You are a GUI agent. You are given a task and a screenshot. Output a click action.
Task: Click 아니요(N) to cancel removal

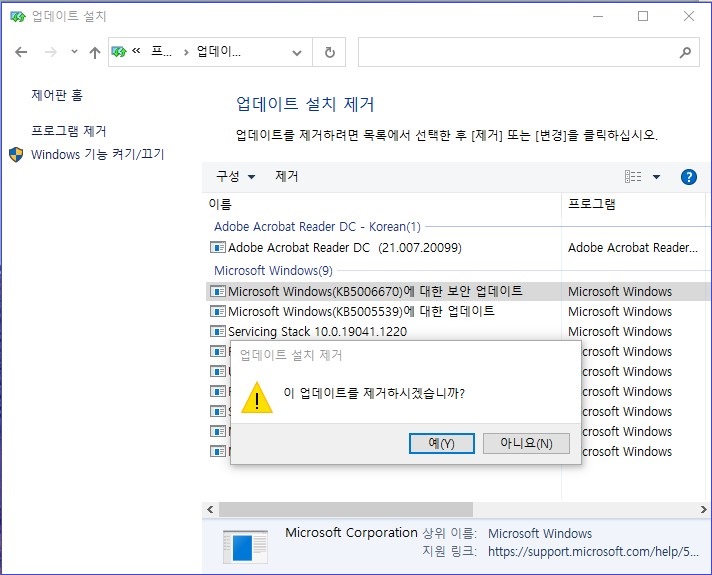pos(526,443)
